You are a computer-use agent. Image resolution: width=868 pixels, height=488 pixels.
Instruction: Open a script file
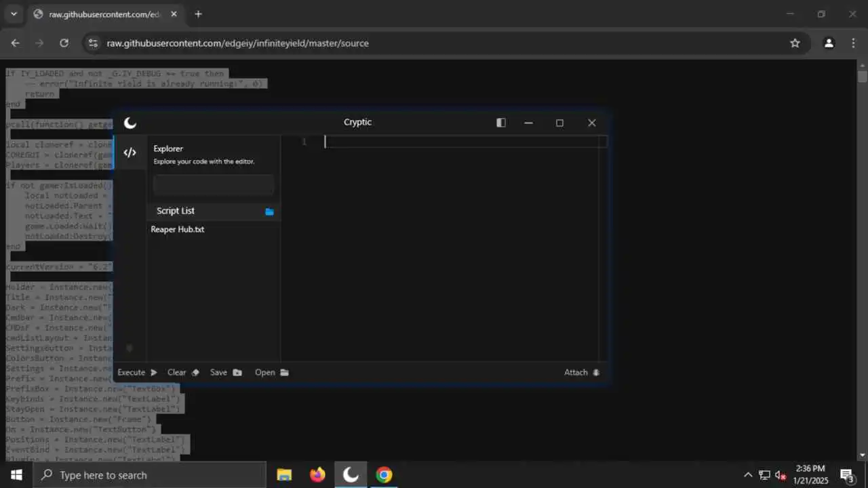click(271, 372)
